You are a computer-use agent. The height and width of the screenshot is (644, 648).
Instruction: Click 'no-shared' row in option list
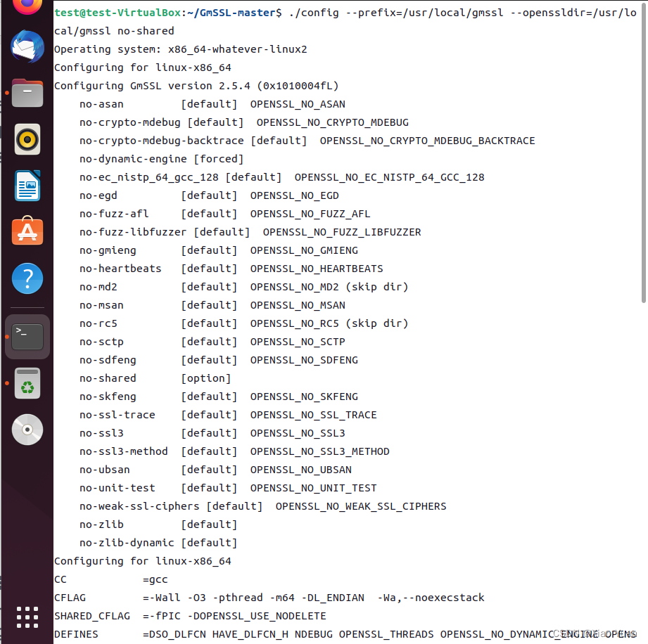point(155,378)
